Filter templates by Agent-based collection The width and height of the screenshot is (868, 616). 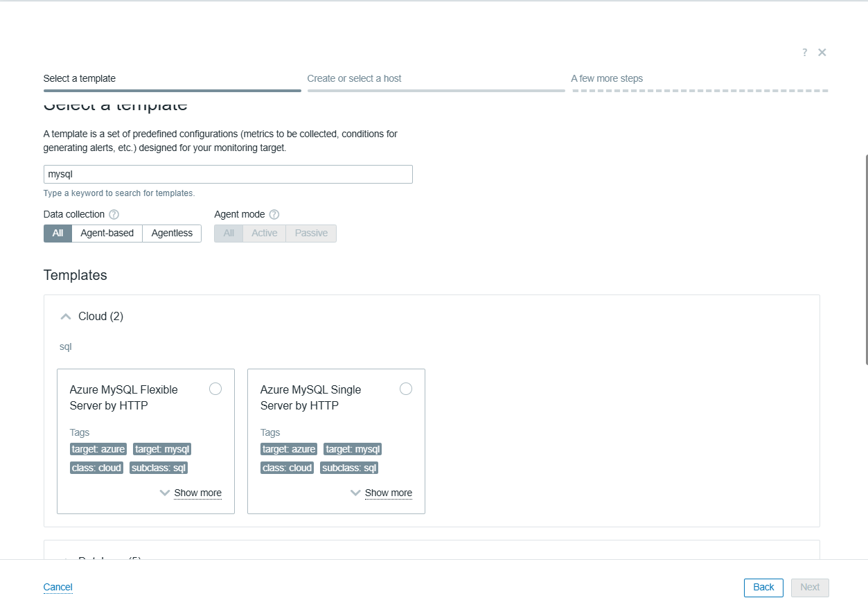pyautogui.click(x=107, y=234)
